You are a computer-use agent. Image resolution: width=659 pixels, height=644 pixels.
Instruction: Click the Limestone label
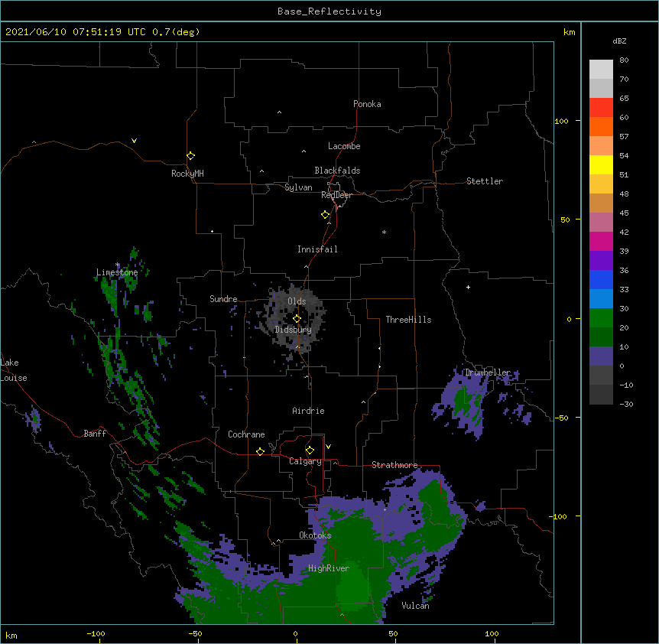pyautogui.click(x=117, y=272)
